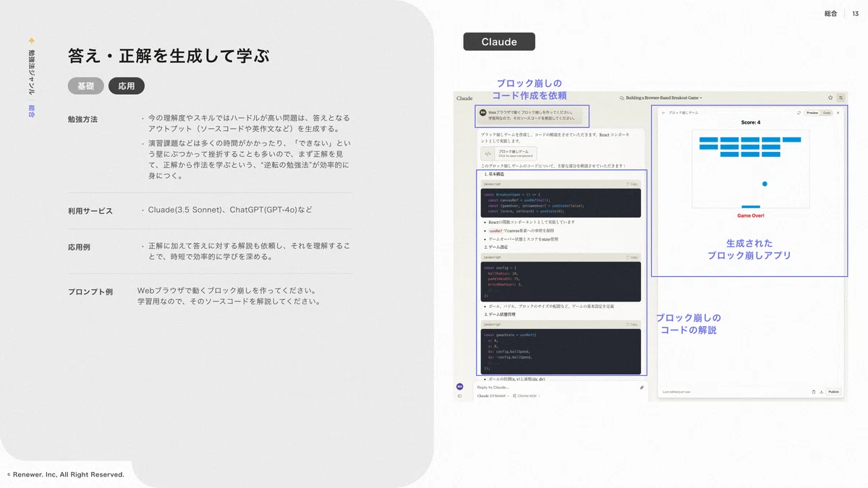Select the 基礎 tag on the slide
Image resolution: width=868 pixels, height=488 pixels.
[86, 86]
